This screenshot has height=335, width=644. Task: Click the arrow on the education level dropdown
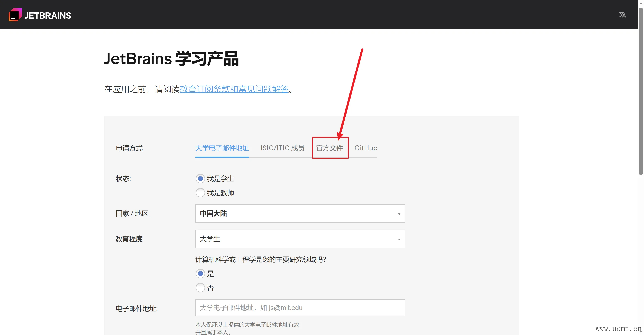[399, 239]
